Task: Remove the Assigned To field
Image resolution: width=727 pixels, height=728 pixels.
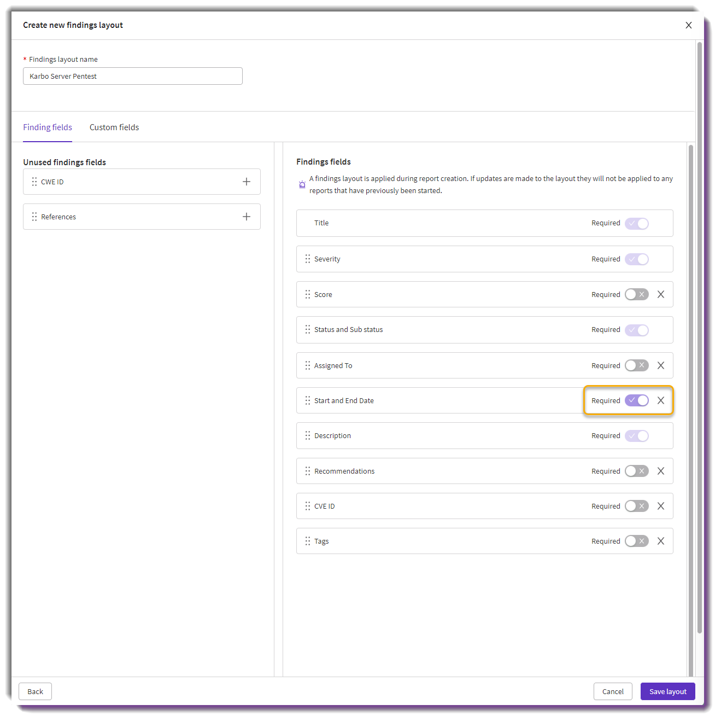Action: tap(661, 365)
